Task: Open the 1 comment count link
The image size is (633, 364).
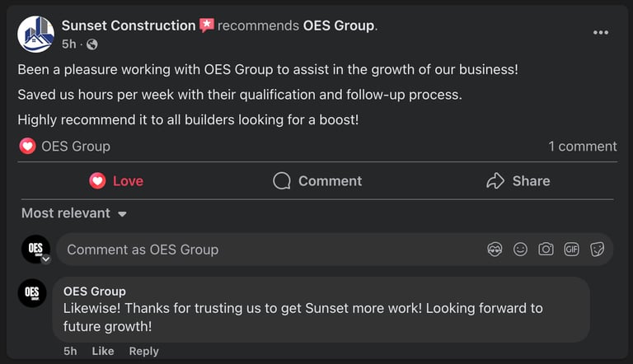Action: coord(583,146)
